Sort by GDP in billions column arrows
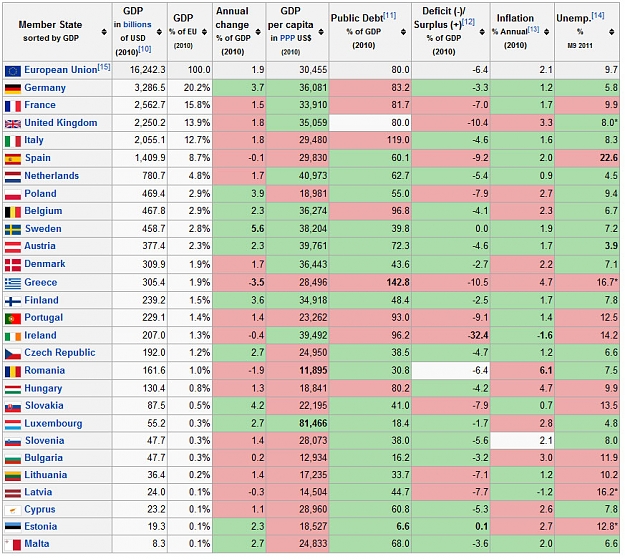 pos(159,32)
